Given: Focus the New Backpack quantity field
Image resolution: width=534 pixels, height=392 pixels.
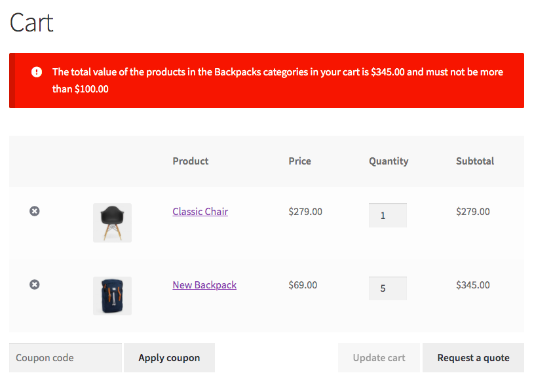Looking at the screenshot, I should click(x=387, y=288).
